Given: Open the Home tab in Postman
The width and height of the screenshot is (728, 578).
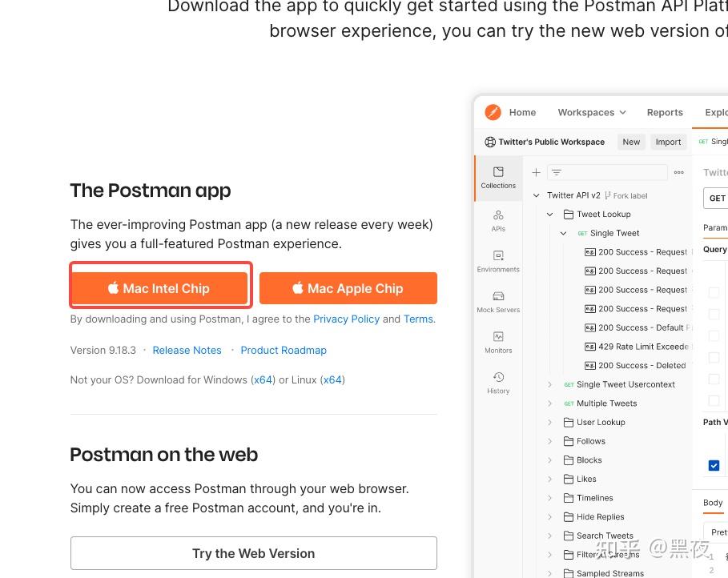Looking at the screenshot, I should tap(522, 112).
